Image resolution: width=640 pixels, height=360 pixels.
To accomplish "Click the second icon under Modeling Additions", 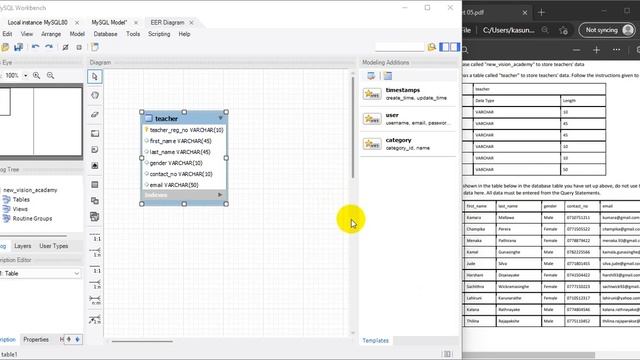I will pos(388,76).
